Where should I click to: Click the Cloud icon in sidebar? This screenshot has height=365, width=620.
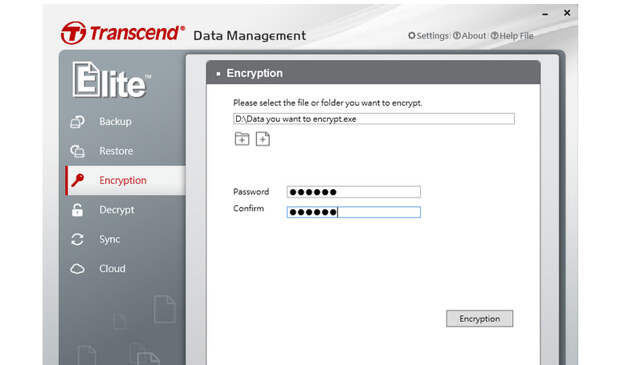point(78,269)
